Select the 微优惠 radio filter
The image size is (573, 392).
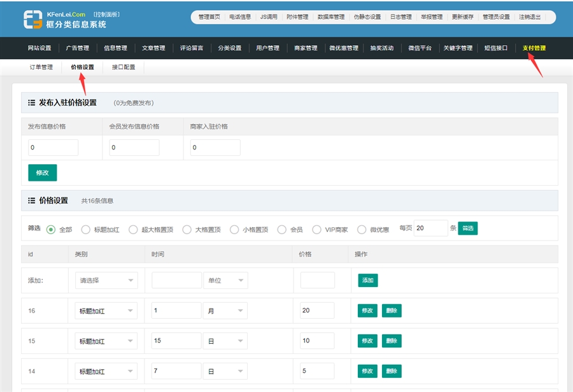[x=362, y=229]
